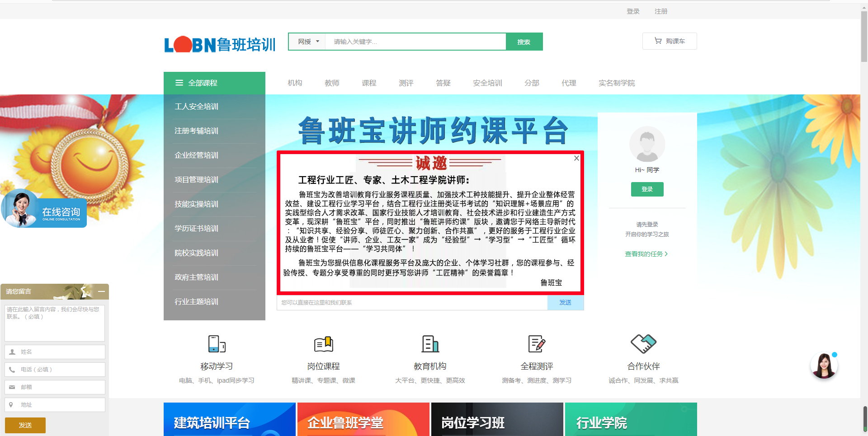868x436 pixels.
Task: Click the 岗位课程 heading text
Action: [x=324, y=366]
